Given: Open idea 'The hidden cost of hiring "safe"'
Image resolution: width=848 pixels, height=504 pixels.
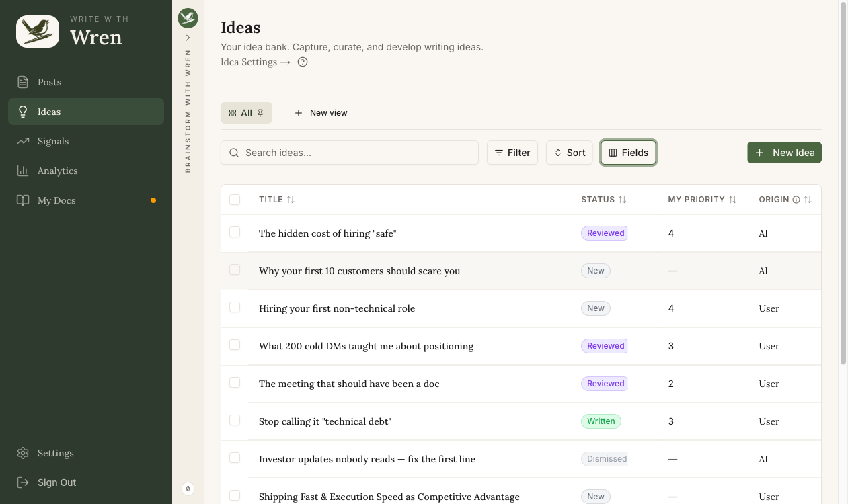Looking at the screenshot, I should click(327, 233).
